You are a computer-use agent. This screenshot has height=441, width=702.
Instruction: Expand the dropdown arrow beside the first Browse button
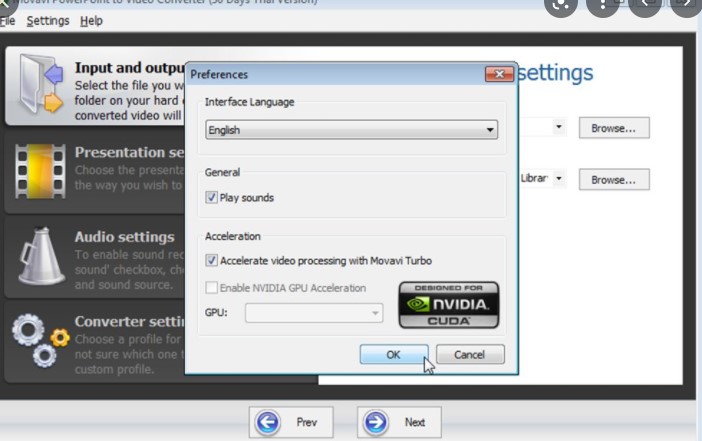[x=559, y=127]
